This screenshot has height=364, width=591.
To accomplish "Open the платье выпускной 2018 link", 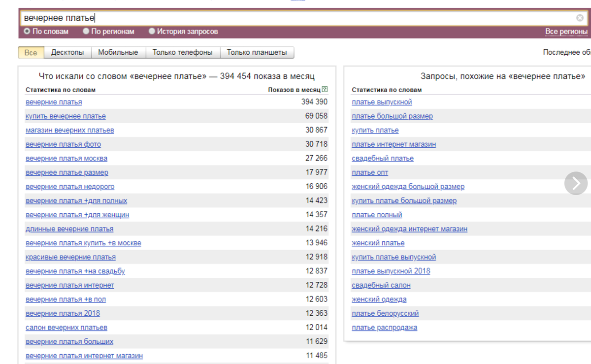I will tap(391, 271).
